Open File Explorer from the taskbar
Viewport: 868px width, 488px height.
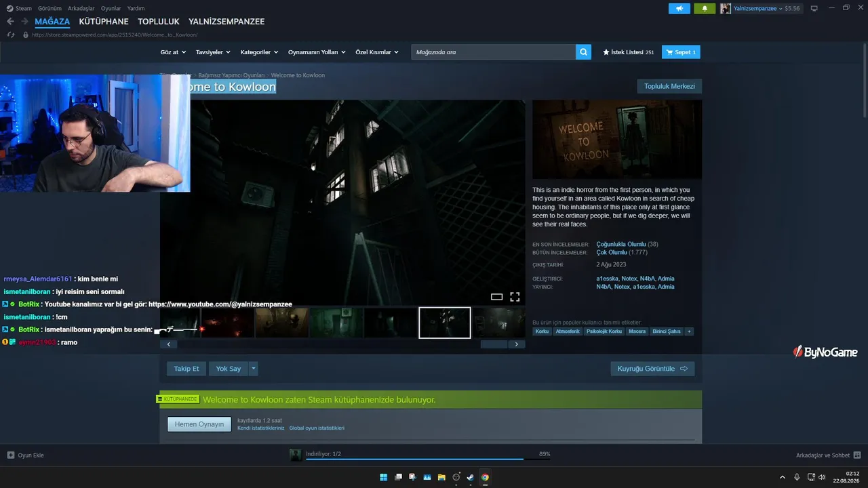(441, 477)
